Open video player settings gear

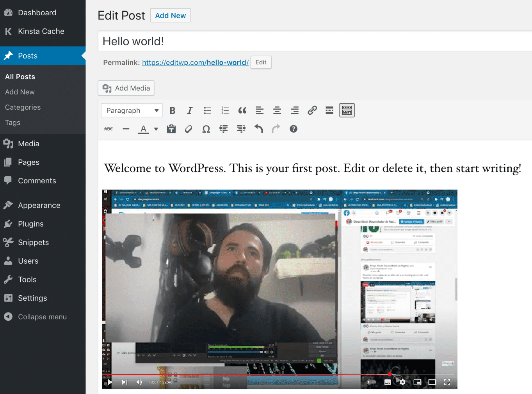pos(402,382)
